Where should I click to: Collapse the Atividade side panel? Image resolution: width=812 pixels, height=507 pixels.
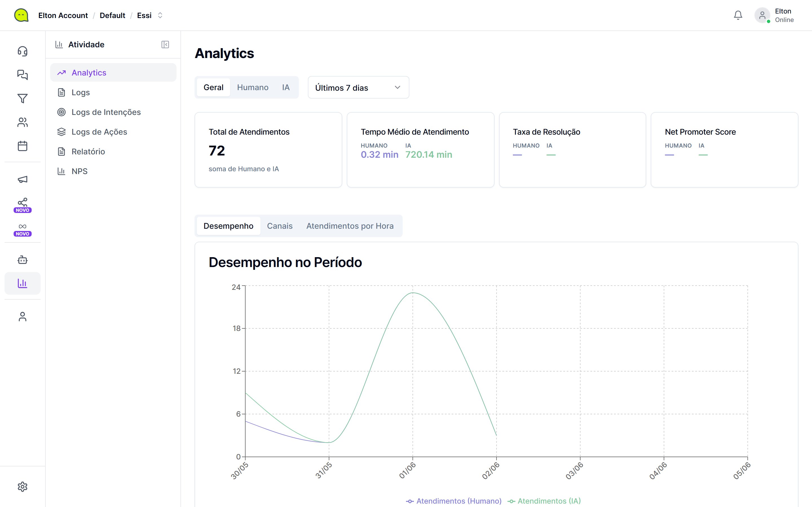point(165,45)
